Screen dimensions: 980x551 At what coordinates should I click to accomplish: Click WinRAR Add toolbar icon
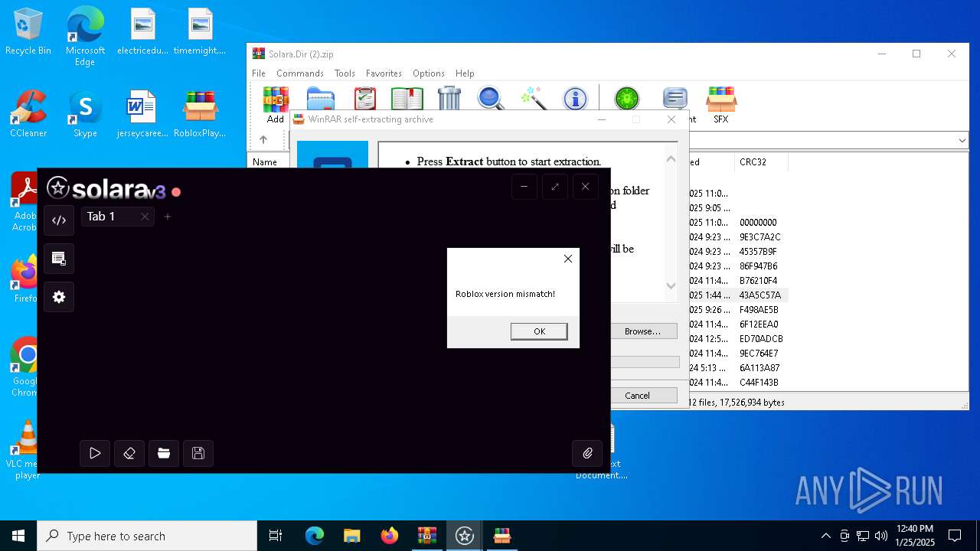click(x=276, y=105)
